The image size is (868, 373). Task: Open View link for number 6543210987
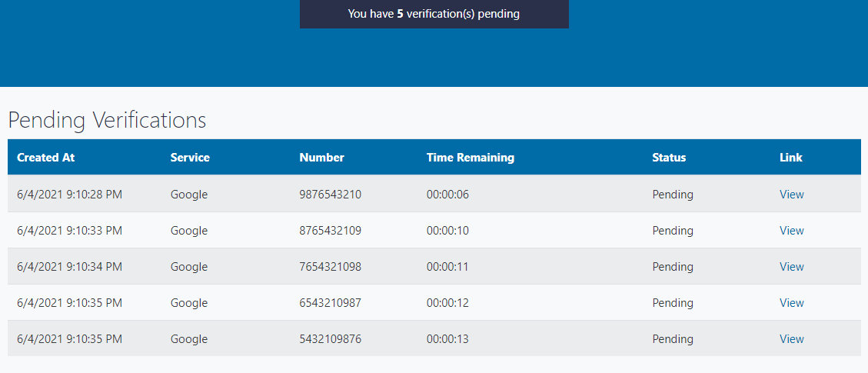click(x=791, y=303)
